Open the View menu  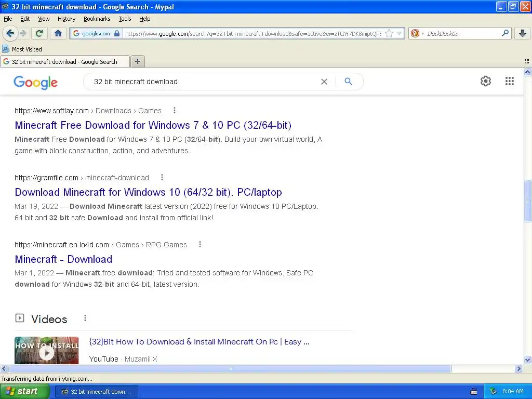pyautogui.click(x=44, y=19)
